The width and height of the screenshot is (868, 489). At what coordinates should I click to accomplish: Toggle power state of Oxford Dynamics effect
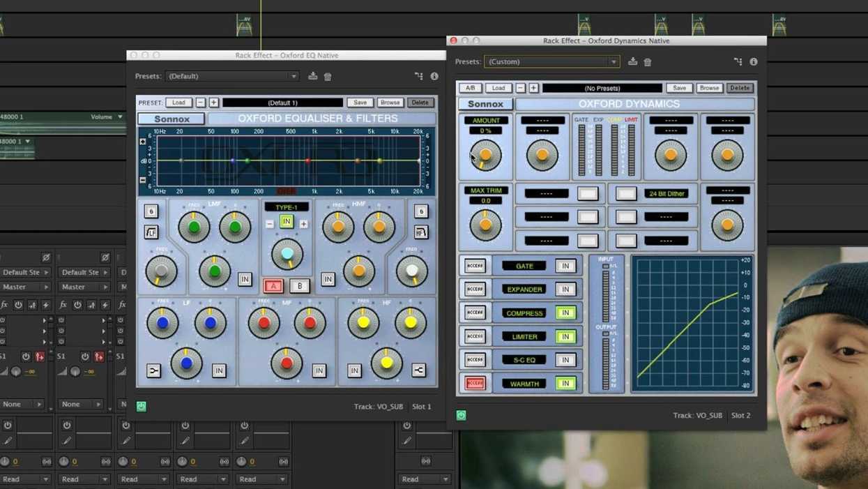point(461,415)
